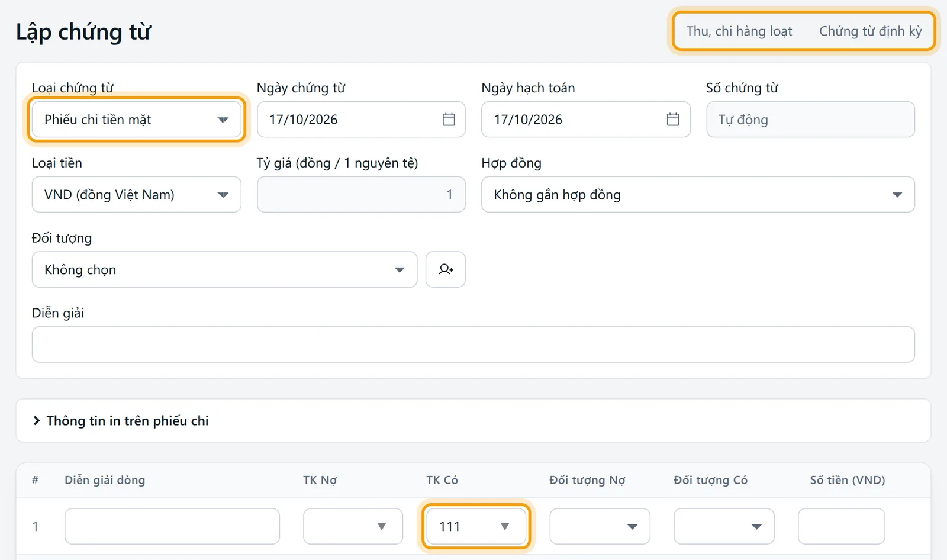
Task: Open Đối tượng Có dropdown in row 1
Action: pos(724,526)
